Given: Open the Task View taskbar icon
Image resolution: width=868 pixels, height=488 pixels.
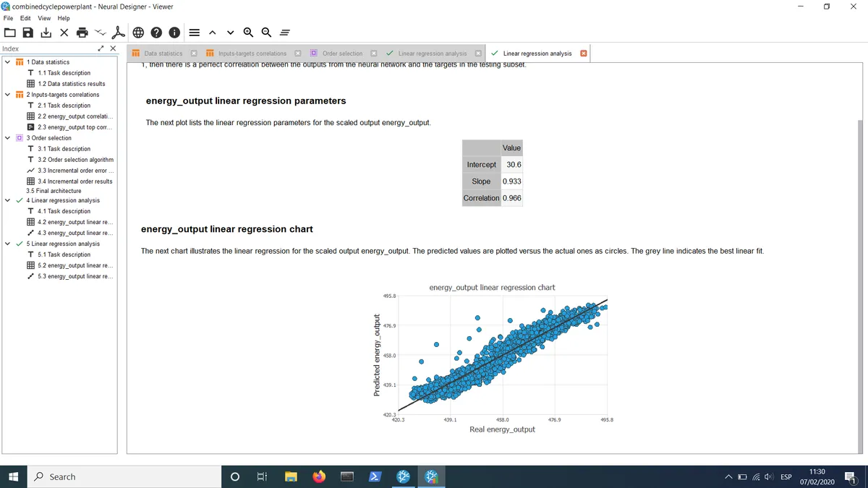Looking at the screenshot, I should (262, 476).
